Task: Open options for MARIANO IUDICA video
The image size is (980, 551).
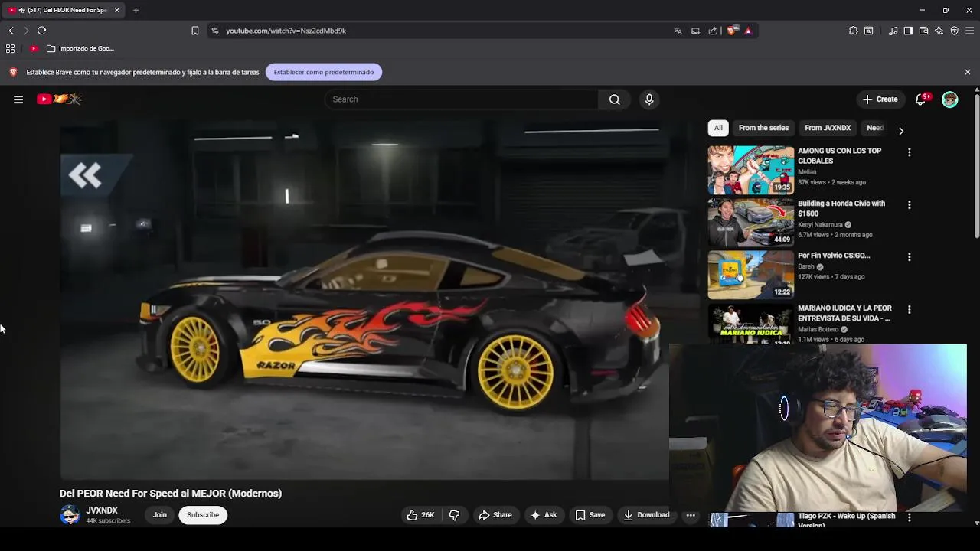Action: (910, 310)
